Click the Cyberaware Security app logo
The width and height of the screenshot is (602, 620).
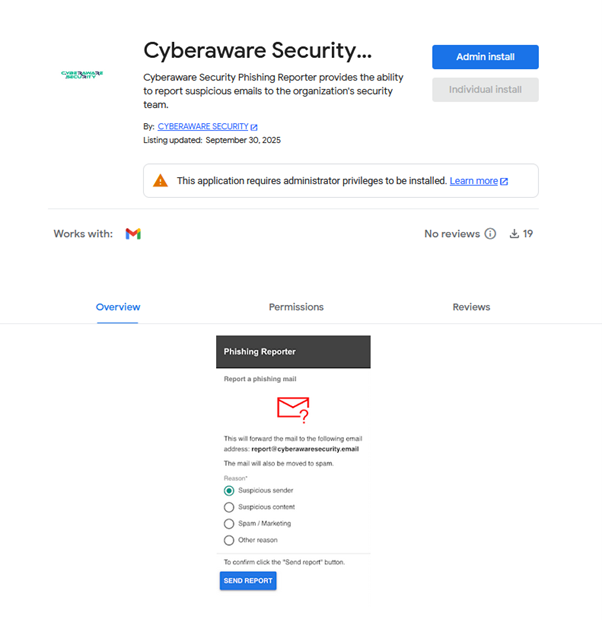(82, 74)
